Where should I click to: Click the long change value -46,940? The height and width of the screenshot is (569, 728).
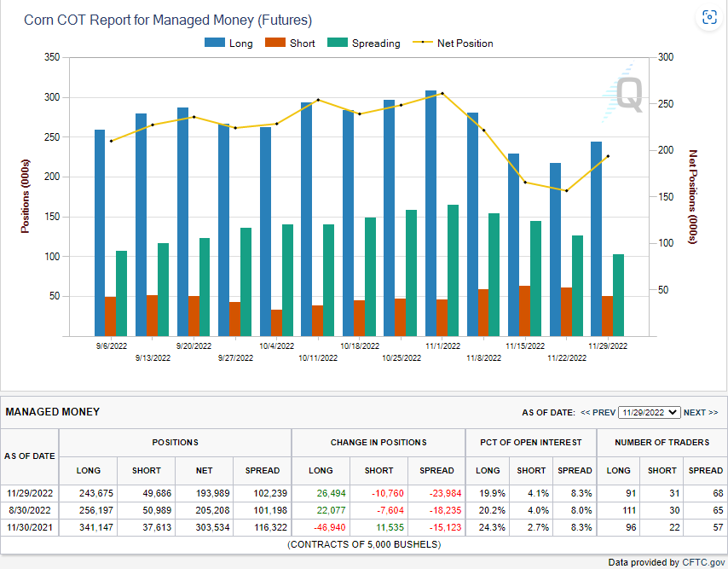pos(330,528)
